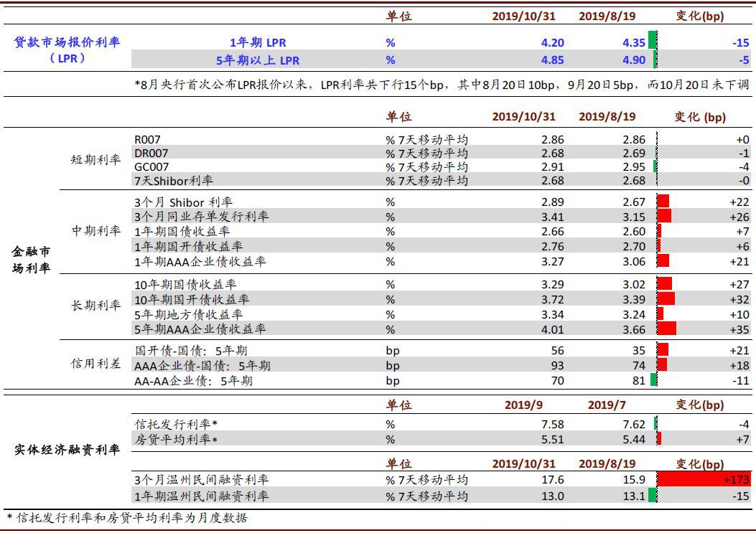Click the -5 change for 5年期以上 LPR
756x533 pixels.
pos(744,60)
